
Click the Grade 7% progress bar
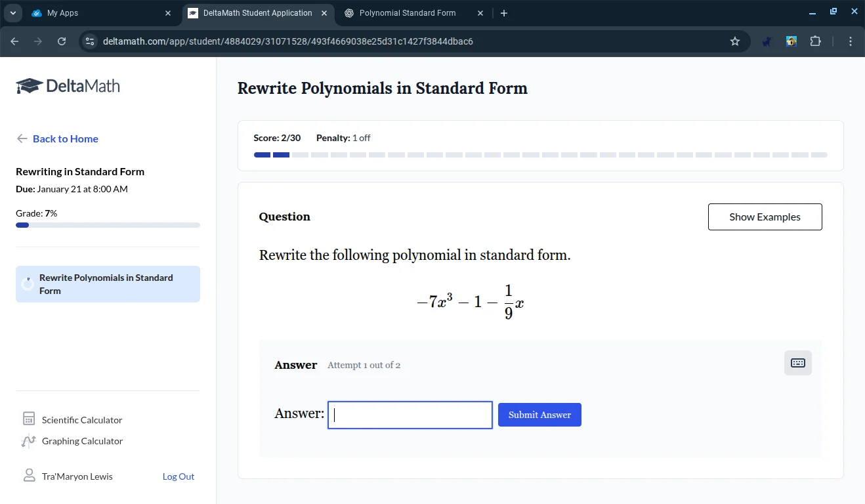[108, 225]
